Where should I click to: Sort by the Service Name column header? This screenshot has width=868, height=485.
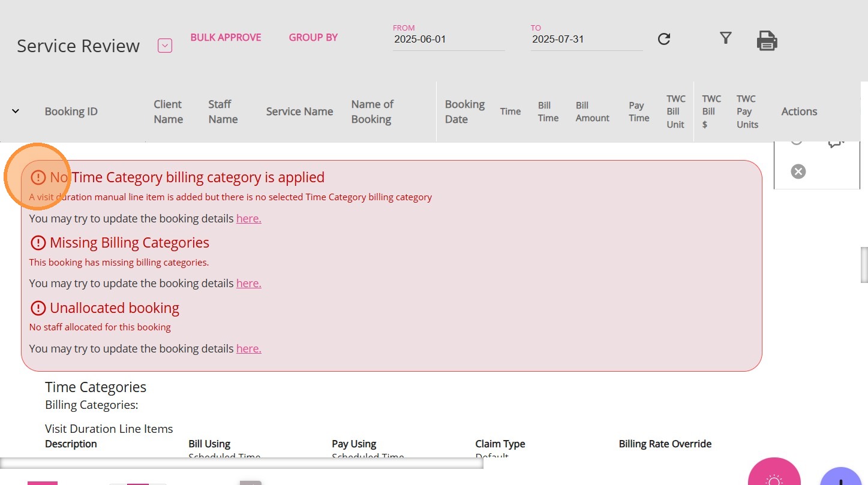tap(299, 112)
